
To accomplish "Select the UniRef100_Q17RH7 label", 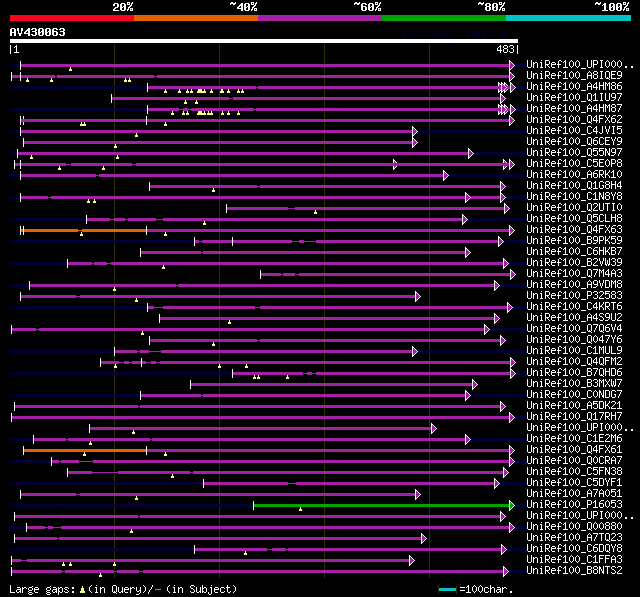I will pyautogui.click(x=574, y=417).
